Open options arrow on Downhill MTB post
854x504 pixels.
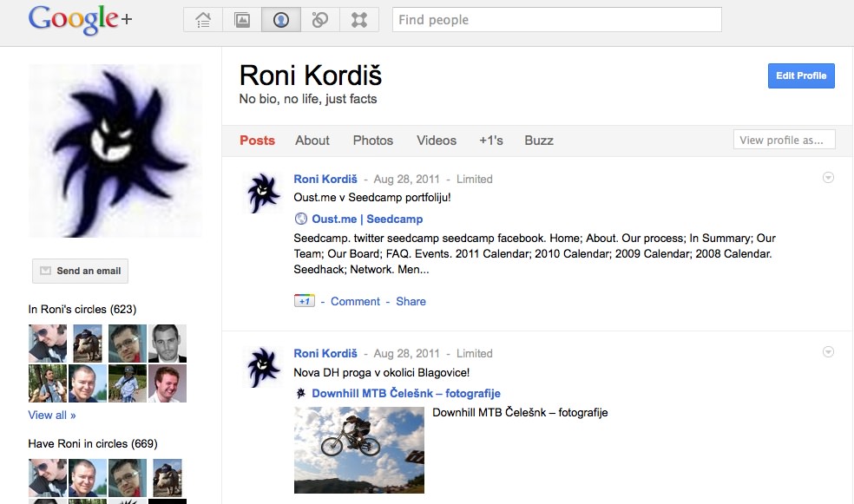coord(828,352)
